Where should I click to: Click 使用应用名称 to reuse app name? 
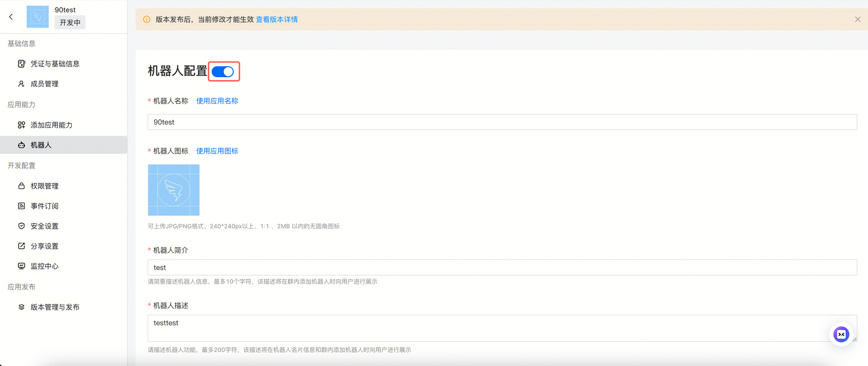tap(217, 100)
